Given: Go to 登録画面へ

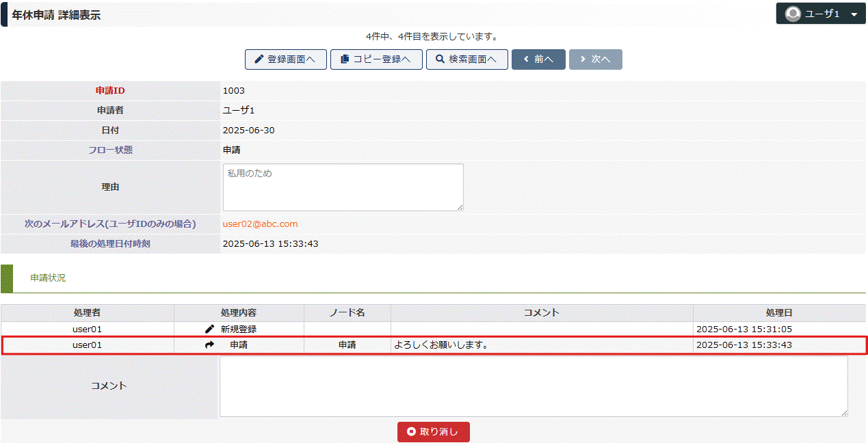Looking at the screenshot, I should [x=285, y=59].
